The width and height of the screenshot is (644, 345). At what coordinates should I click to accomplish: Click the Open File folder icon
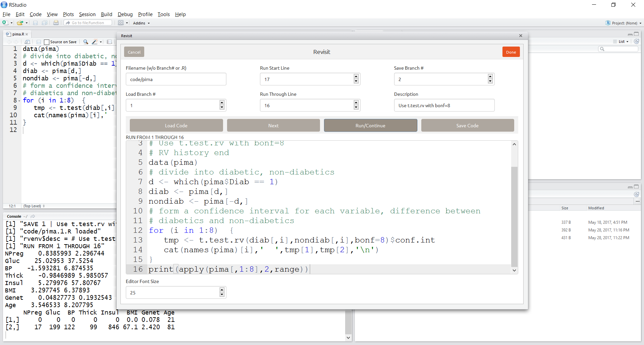click(x=20, y=23)
